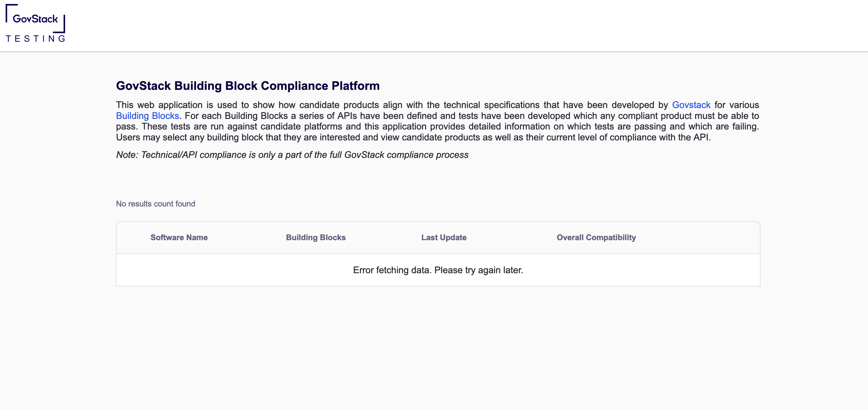Select the Overall Compatibility column header

tap(596, 237)
